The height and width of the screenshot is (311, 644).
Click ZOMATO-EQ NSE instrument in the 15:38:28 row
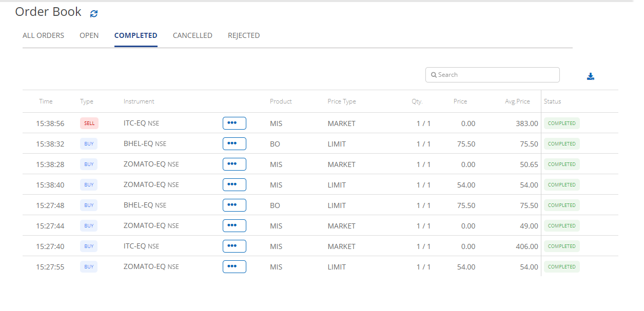click(151, 164)
